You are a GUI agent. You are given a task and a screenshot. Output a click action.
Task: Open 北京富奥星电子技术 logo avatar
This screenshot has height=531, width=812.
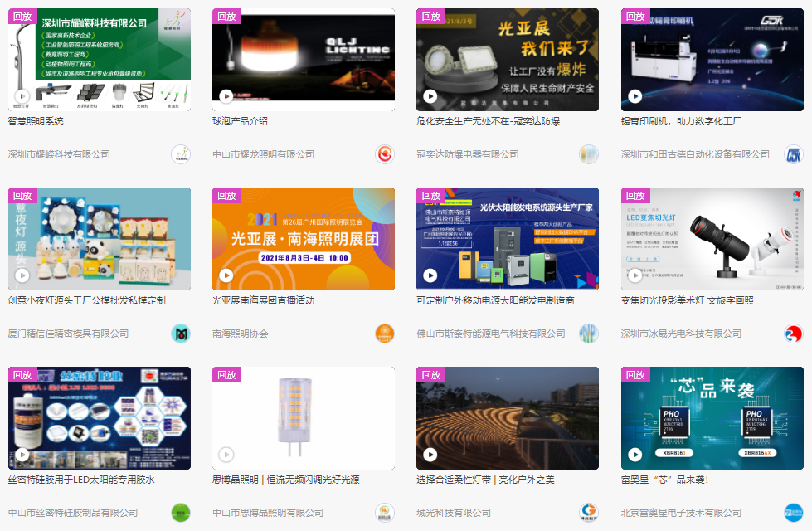click(794, 513)
